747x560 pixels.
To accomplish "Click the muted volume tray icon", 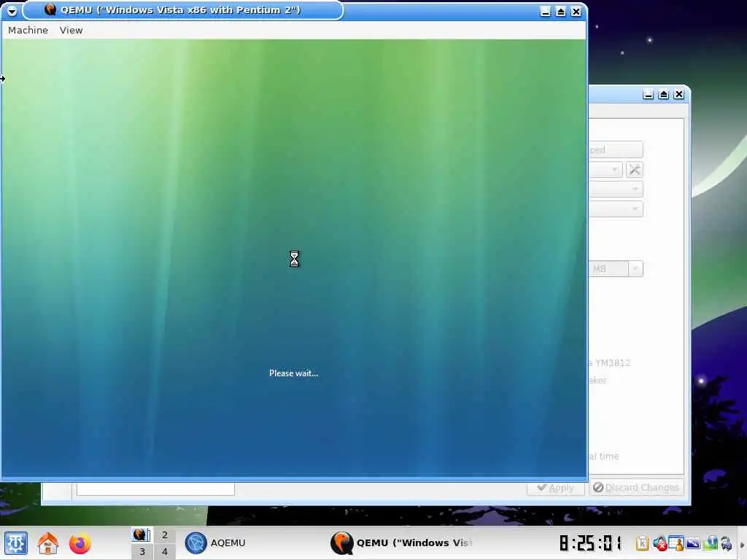I will (659, 543).
